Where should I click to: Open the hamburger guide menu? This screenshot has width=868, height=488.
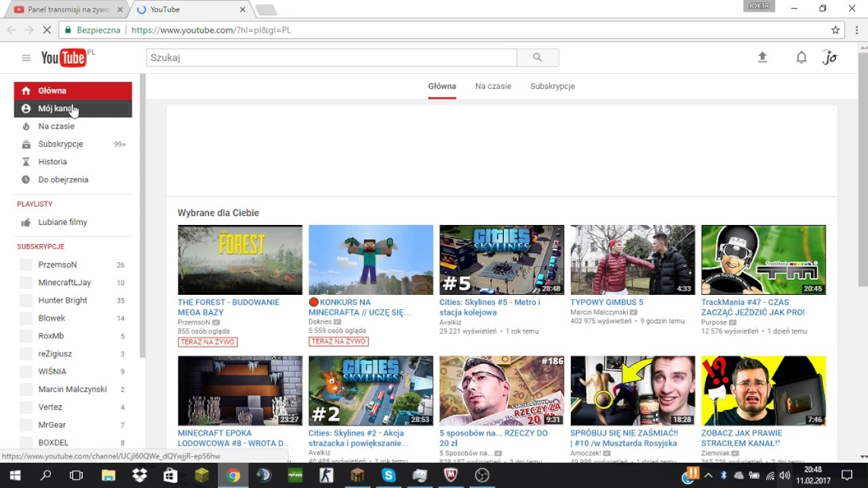pos(26,58)
